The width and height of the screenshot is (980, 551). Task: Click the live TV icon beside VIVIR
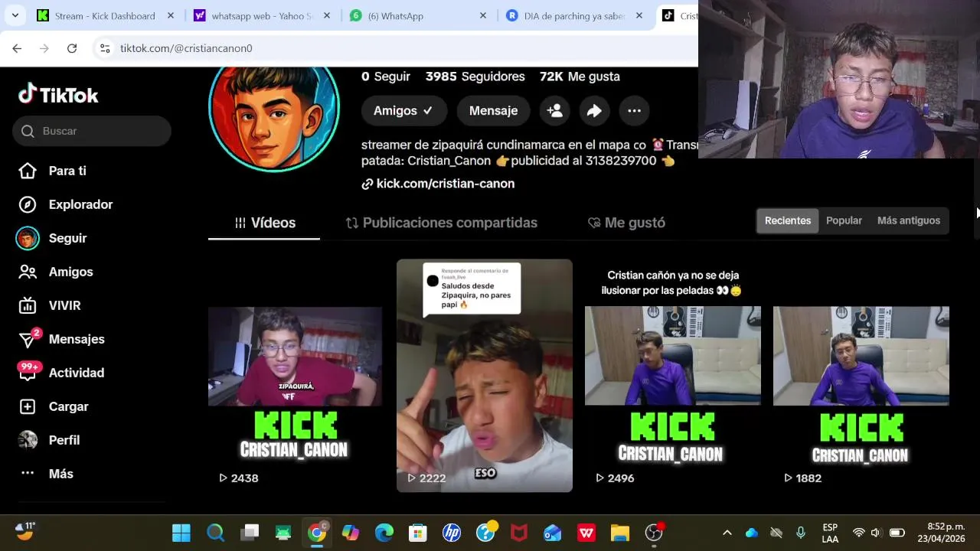click(28, 305)
